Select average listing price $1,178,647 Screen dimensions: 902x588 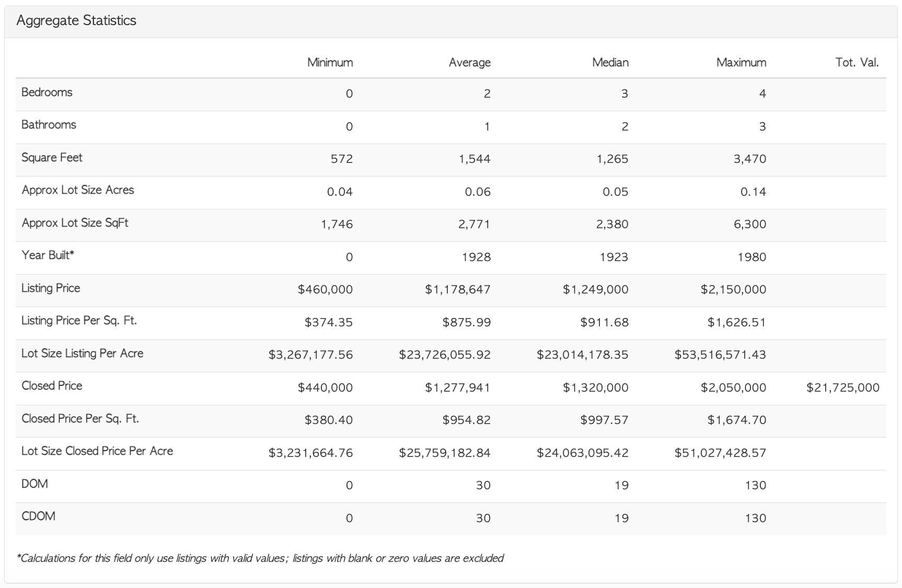click(x=458, y=289)
